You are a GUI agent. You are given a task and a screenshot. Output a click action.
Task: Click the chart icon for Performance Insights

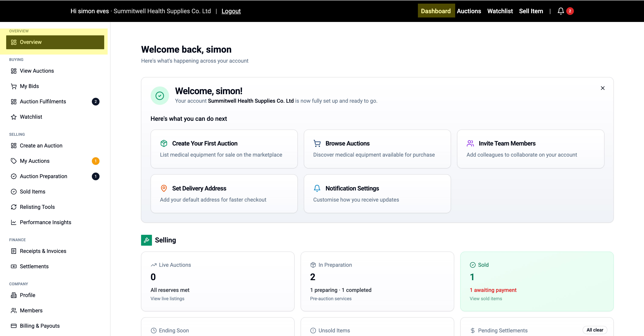14,222
